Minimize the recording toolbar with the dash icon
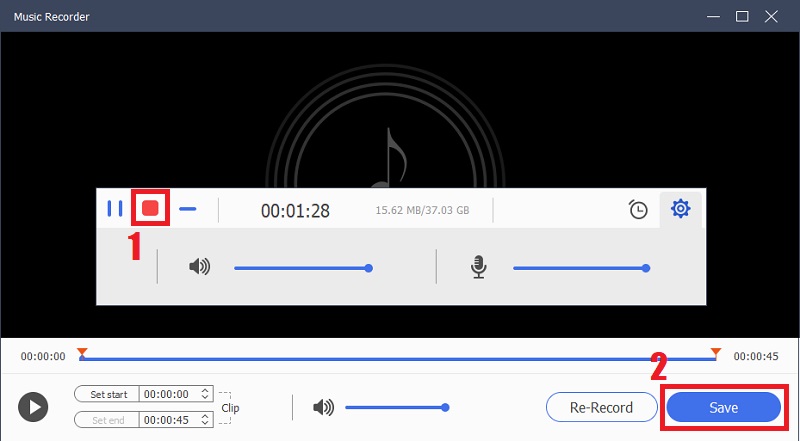 (x=188, y=208)
